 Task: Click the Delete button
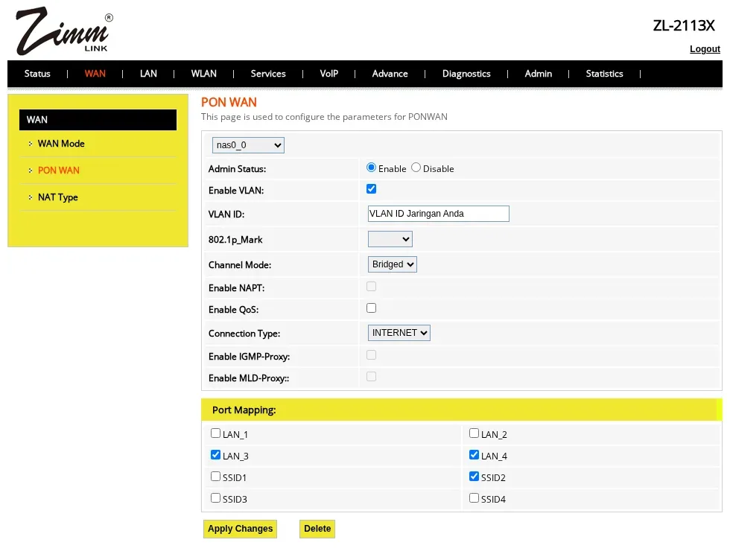pyautogui.click(x=317, y=529)
